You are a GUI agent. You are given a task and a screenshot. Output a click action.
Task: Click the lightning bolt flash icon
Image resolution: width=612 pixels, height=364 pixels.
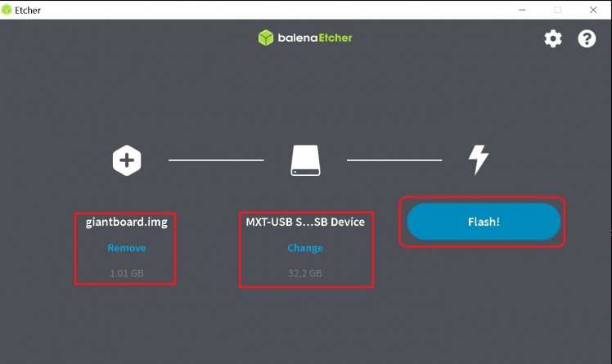(479, 160)
